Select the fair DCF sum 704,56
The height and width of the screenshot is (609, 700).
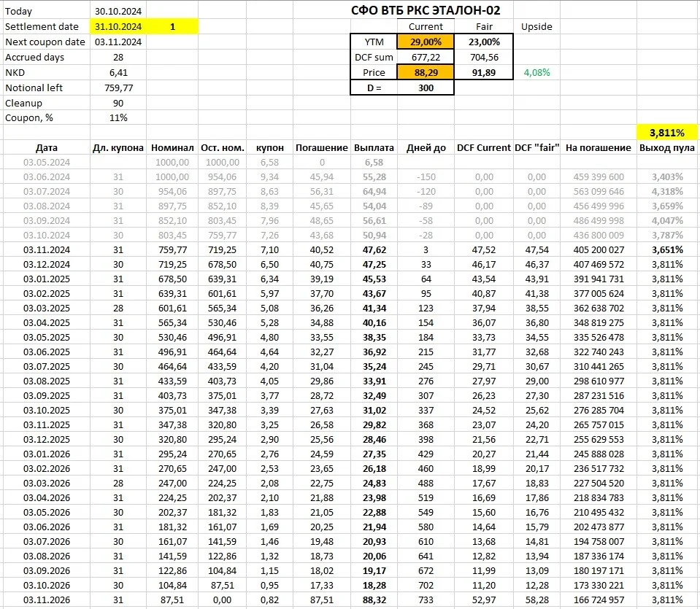pos(484,57)
